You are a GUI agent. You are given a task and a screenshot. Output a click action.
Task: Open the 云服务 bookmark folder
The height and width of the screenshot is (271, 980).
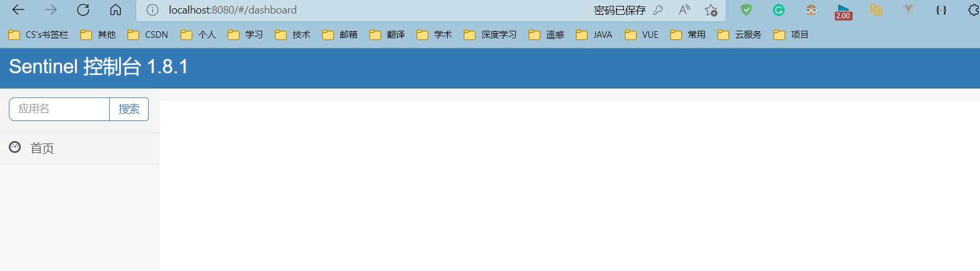pos(740,35)
